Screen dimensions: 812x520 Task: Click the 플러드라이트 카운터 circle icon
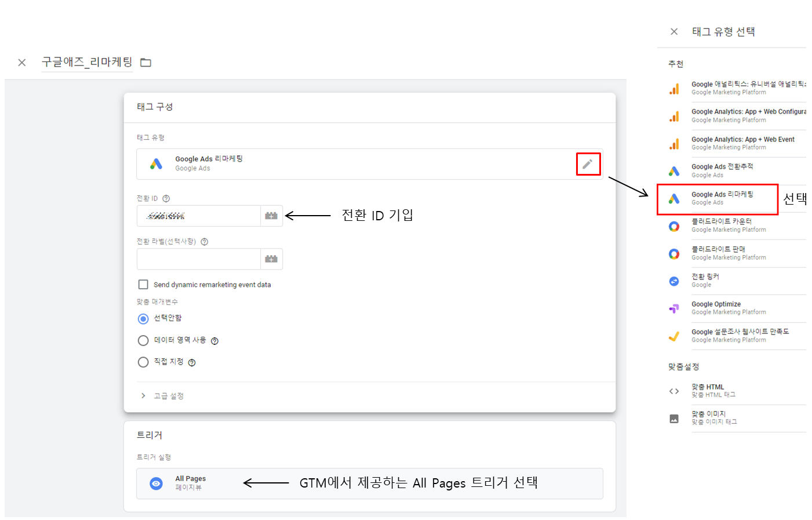point(674,227)
